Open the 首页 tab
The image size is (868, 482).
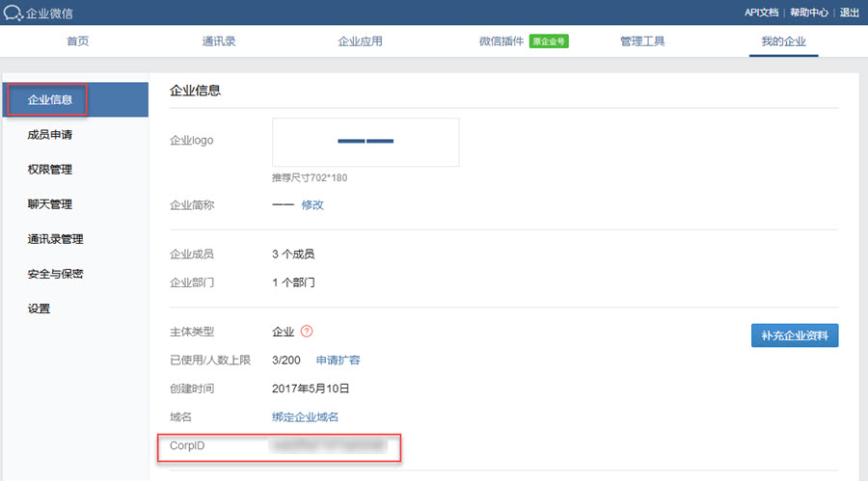coord(77,41)
